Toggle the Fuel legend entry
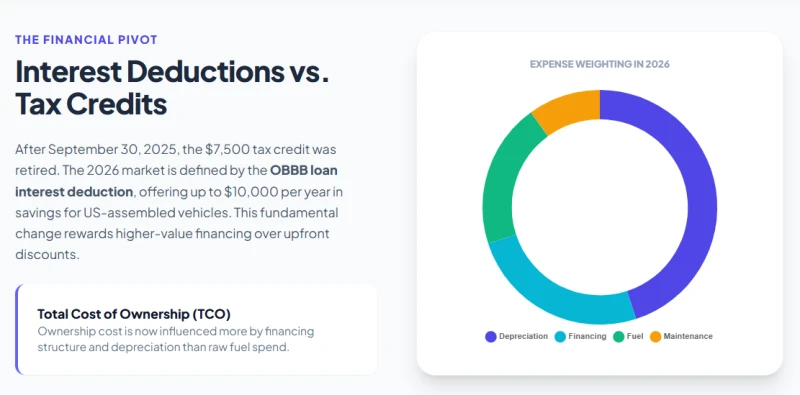This screenshot has width=800, height=395. 629,336
